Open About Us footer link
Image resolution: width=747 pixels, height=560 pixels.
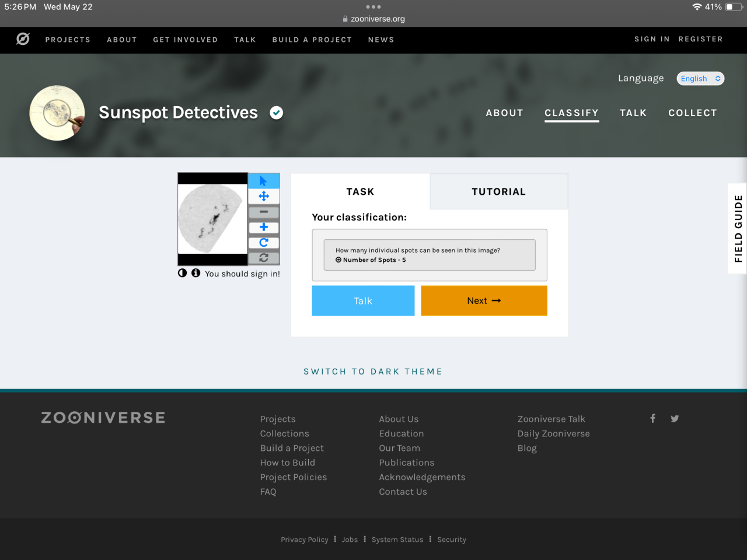tap(399, 419)
